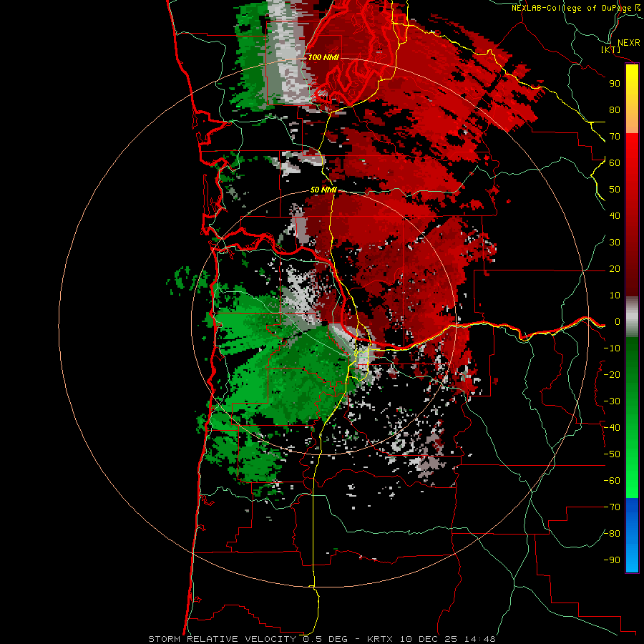
Task: Pick the gray zero-velocity segment of color bar
Action: pos(632,317)
